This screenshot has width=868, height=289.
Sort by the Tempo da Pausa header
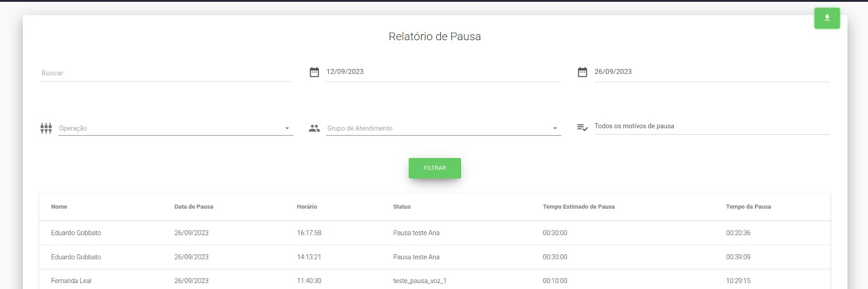(x=749, y=207)
